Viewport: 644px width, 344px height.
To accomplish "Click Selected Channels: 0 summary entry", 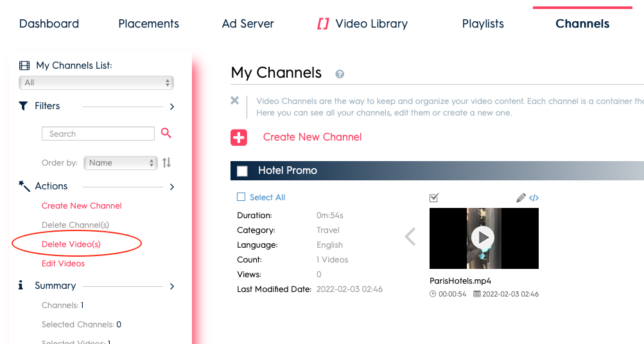I will coord(82,325).
